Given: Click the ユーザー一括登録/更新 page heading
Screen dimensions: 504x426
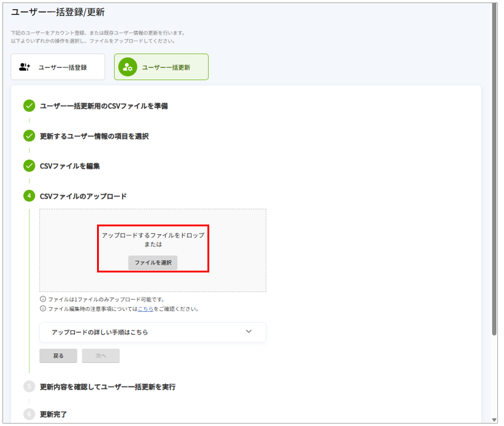Looking at the screenshot, I should pyautogui.click(x=58, y=12).
